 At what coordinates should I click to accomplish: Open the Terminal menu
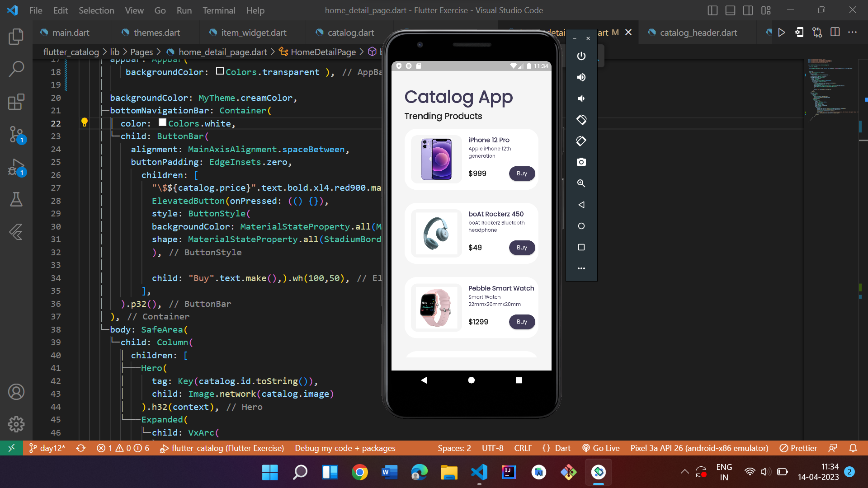(x=219, y=10)
